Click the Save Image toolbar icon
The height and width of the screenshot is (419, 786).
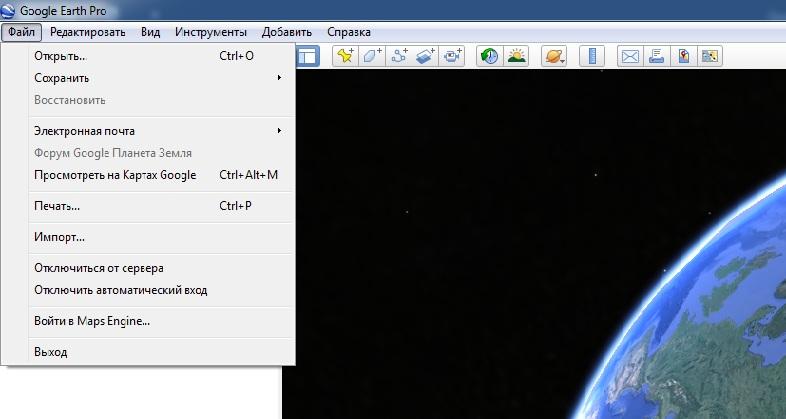point(710,56)
